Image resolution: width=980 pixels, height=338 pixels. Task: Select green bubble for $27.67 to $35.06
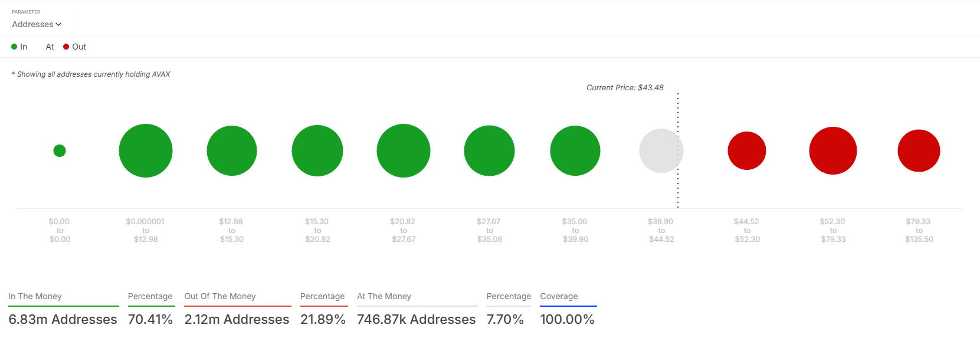point(490,151)
